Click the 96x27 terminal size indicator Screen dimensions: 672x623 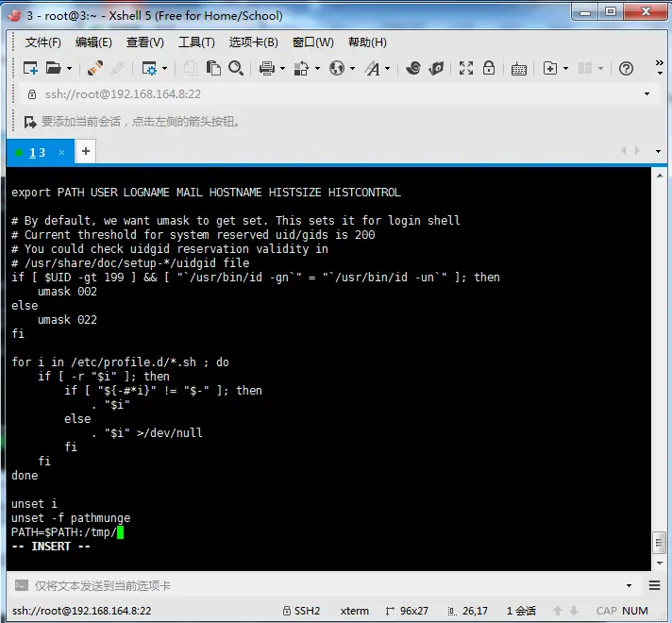click(x=407, y=611)
